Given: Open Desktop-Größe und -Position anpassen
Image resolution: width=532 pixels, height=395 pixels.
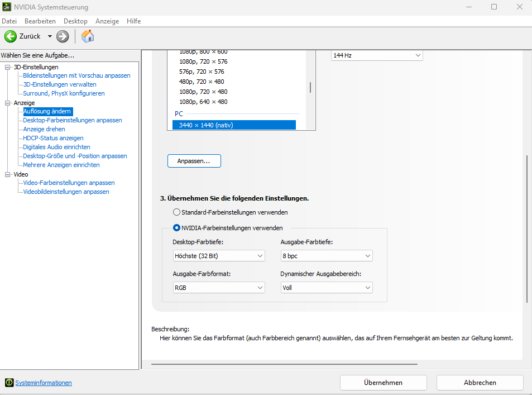Looking at the screenshot, I should pos(75,156).
